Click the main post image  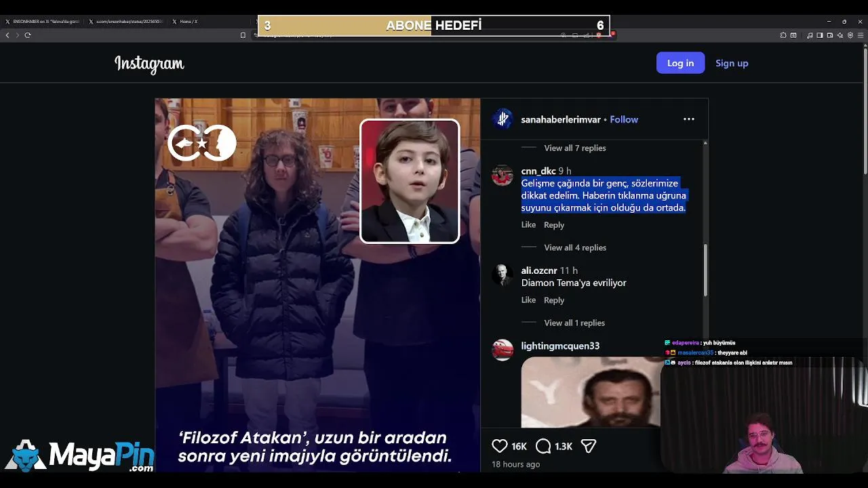coord(317,285)
